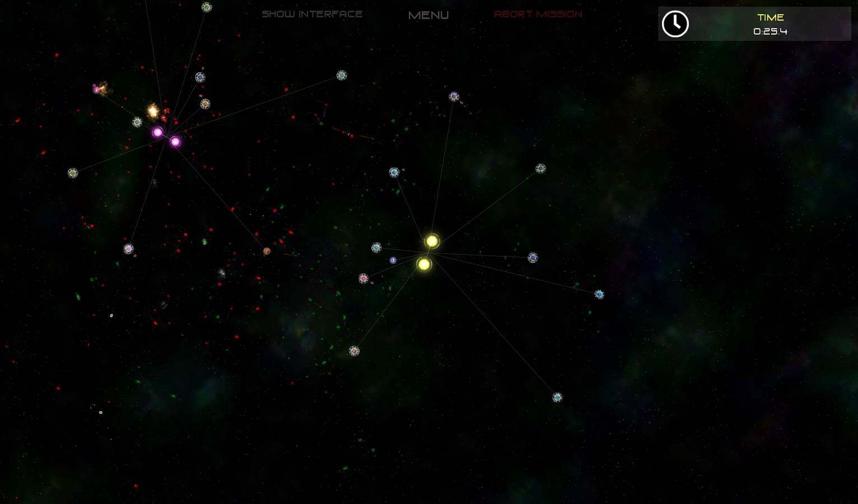This screenshot has width=858, height=504.
Task: Select the burning pink planet with the smoke cloud
Action: coord(97,90)
